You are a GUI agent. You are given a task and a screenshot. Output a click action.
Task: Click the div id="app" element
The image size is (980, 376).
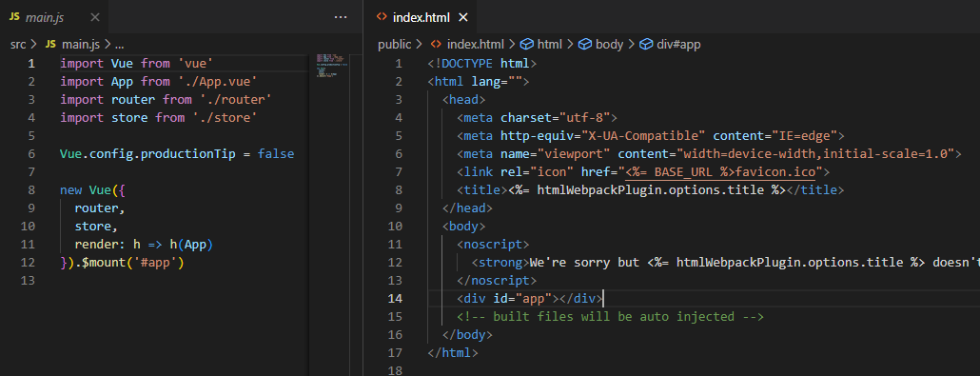click(530, 299)
